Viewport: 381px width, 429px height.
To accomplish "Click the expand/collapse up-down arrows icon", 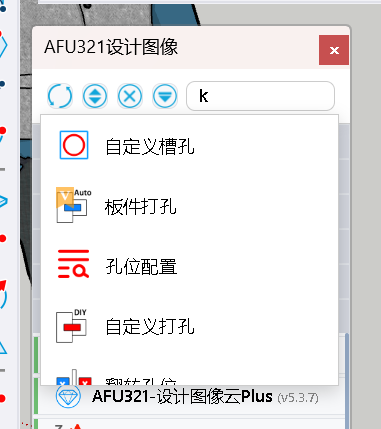I will [95, 96].
